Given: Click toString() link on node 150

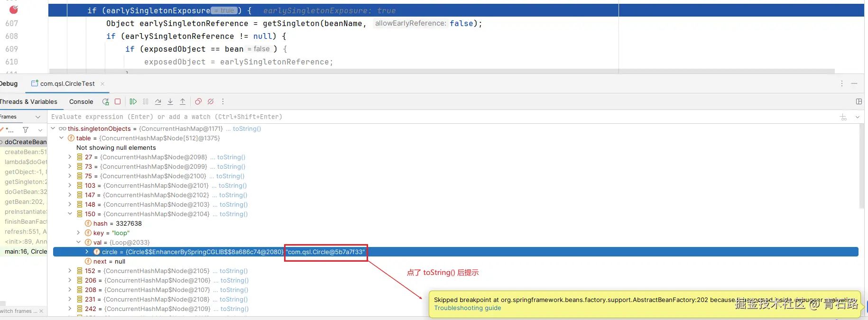Looking at the screenshot, I should pyautogui.click(x=233, y=214).
